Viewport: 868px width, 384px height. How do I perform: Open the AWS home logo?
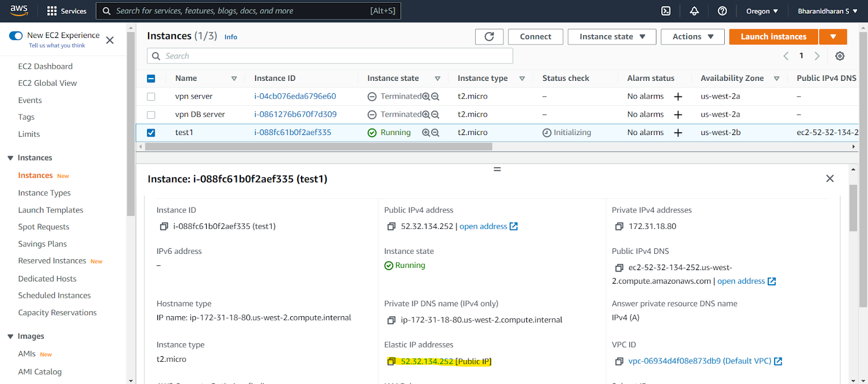pyautogui.click(x=19, y=10)
